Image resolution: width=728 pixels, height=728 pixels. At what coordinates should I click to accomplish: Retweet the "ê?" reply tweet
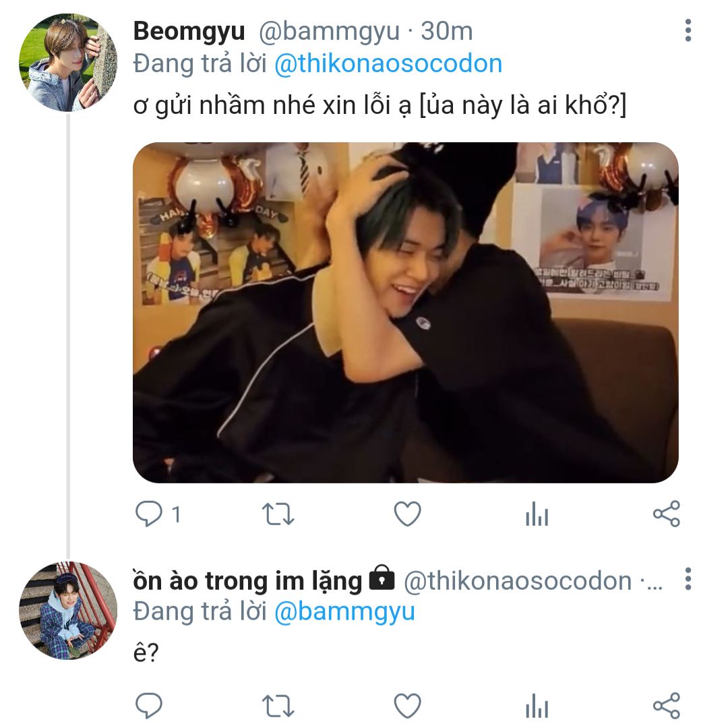[278, 706]
